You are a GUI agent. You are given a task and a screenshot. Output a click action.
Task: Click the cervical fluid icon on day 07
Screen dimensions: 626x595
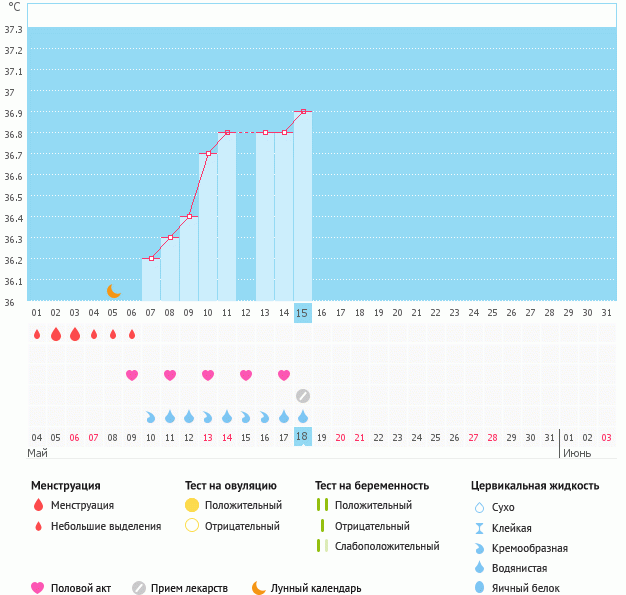(151, 416)
